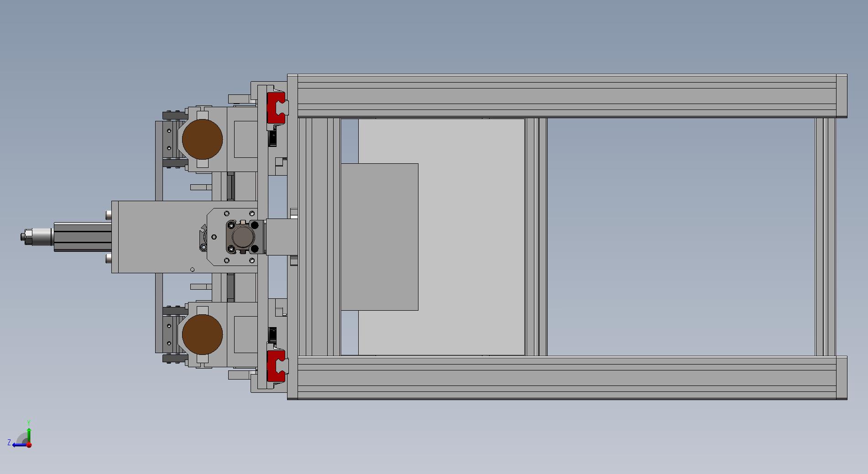Select the right vertical extrusion of the frame
The height and width of the screenshot is (474, 868).
click(x=826, y=237)
